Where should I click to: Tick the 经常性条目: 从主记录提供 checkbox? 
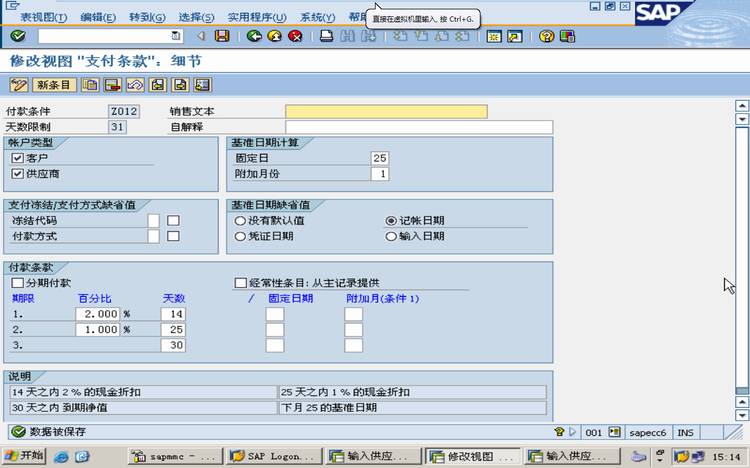pos(241,283)
